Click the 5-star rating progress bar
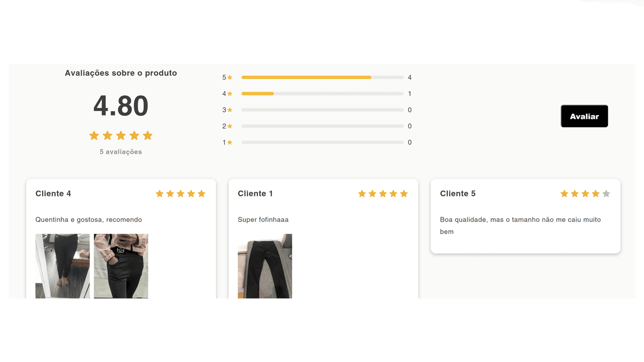 322,77
